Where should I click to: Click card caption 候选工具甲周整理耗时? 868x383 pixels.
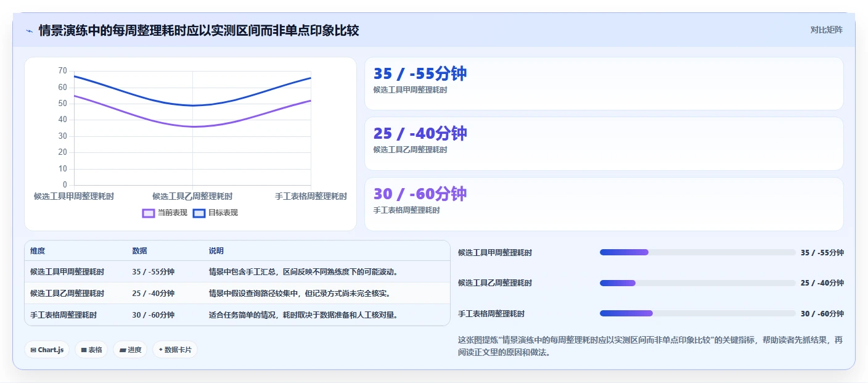410,90
